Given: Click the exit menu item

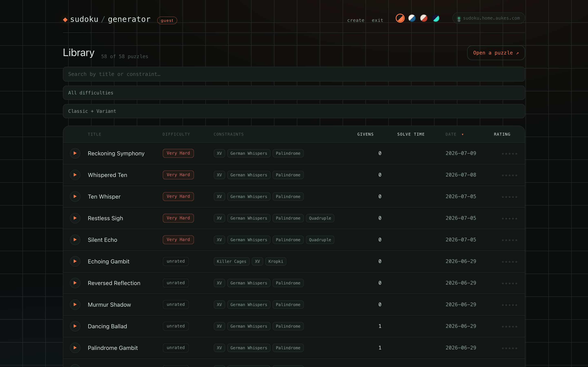Looking at the screenshot, I should click(377, 20).
